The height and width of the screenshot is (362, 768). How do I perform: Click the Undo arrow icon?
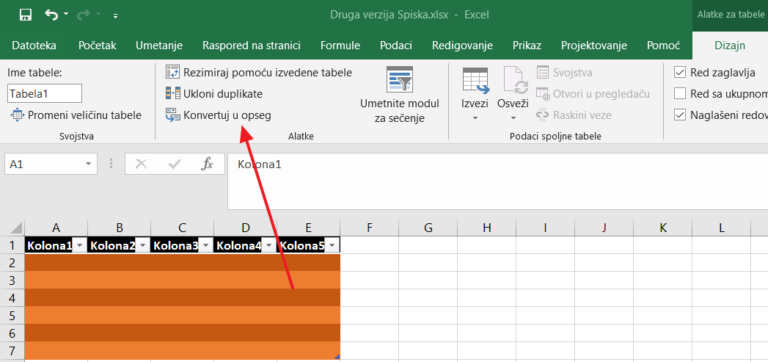[x=51, y=15]
